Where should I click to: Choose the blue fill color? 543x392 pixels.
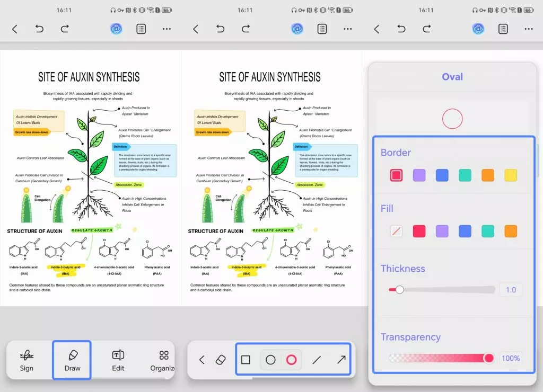465,231
